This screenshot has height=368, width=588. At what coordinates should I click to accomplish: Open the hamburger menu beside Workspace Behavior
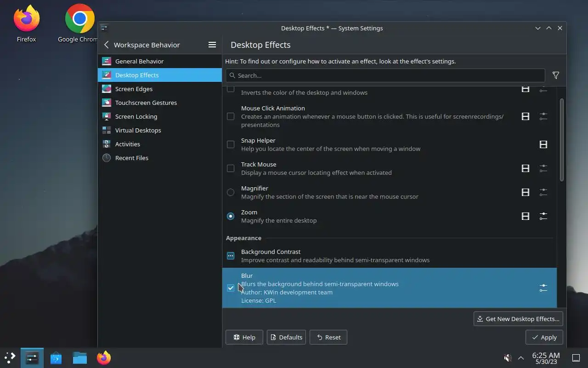click(212, 45)
